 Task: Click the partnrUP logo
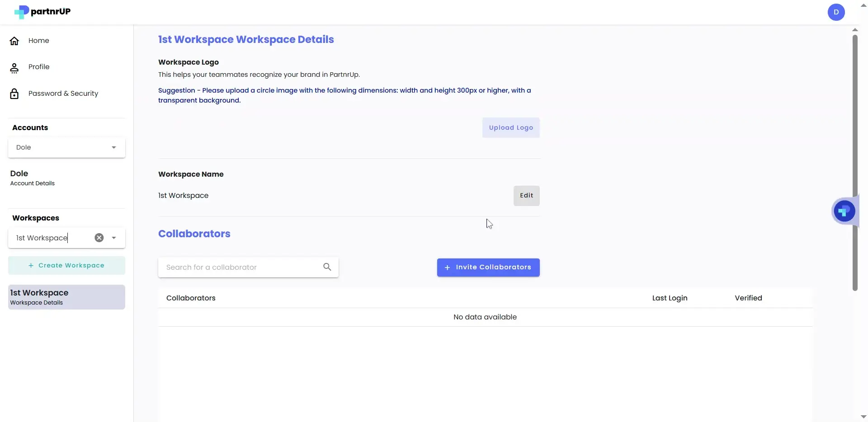coord(42,12)
